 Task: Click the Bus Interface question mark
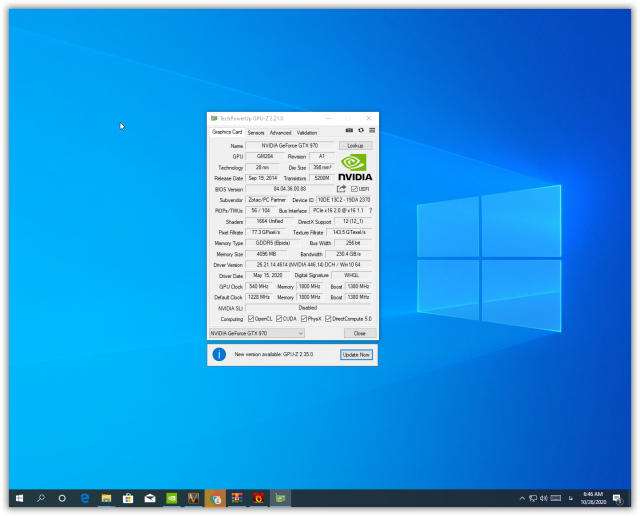(370, 211)
